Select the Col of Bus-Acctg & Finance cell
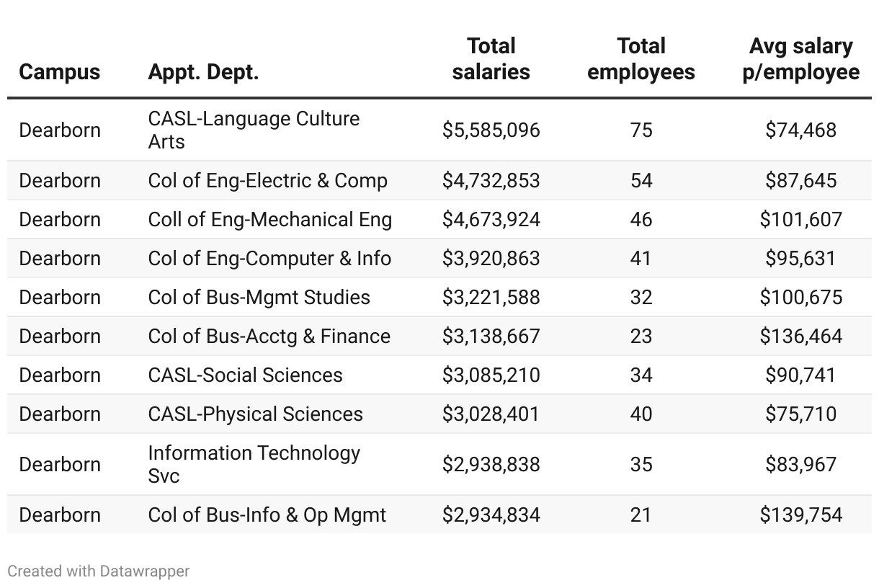Viewport: 879px width, 588px height. tap(269, 336)
